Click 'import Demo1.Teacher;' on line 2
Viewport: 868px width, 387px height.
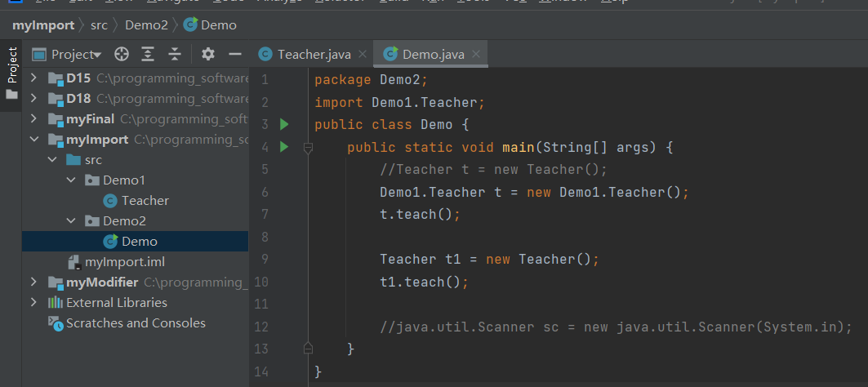(399, 102)
